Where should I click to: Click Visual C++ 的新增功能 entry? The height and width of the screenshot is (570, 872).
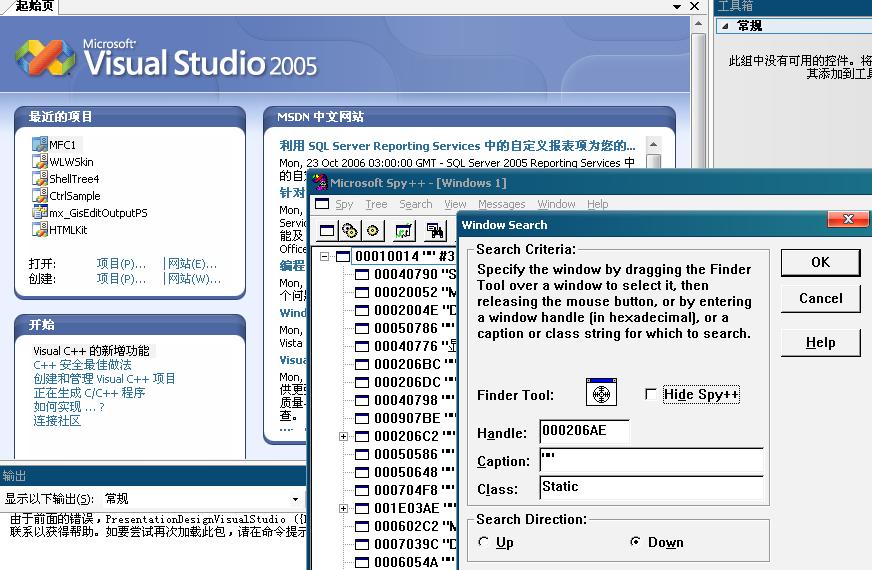[x=91, y=351]
